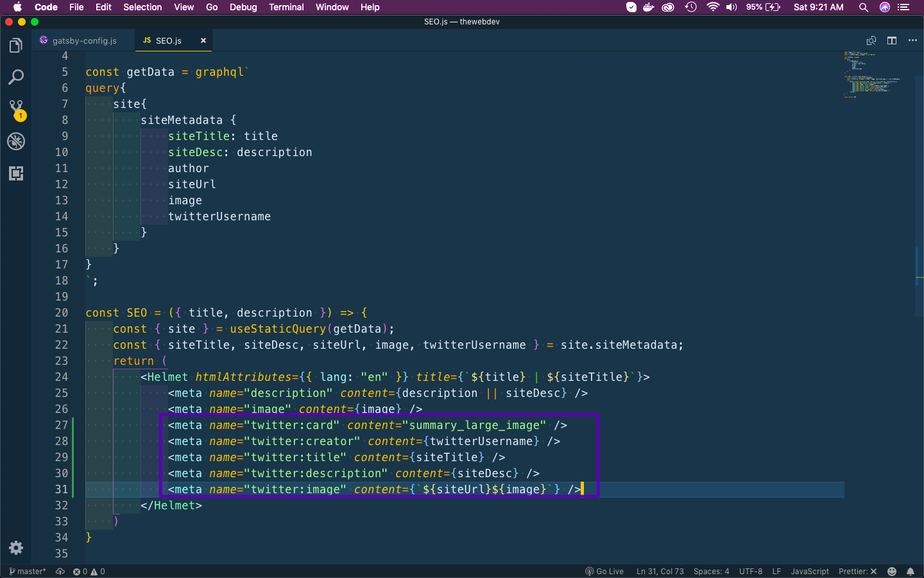Select JavaScript language mode
Viewport: 924px width, 578px height.
810,571
